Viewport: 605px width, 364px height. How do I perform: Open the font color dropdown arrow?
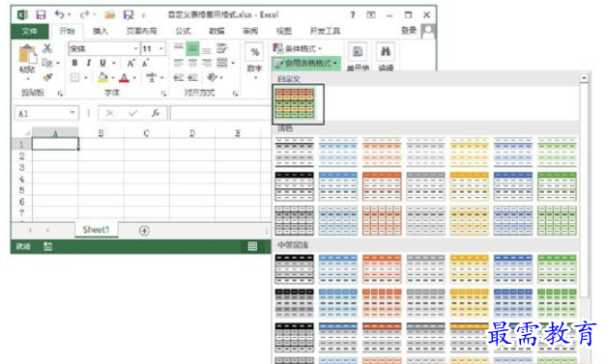click(134, 78)
